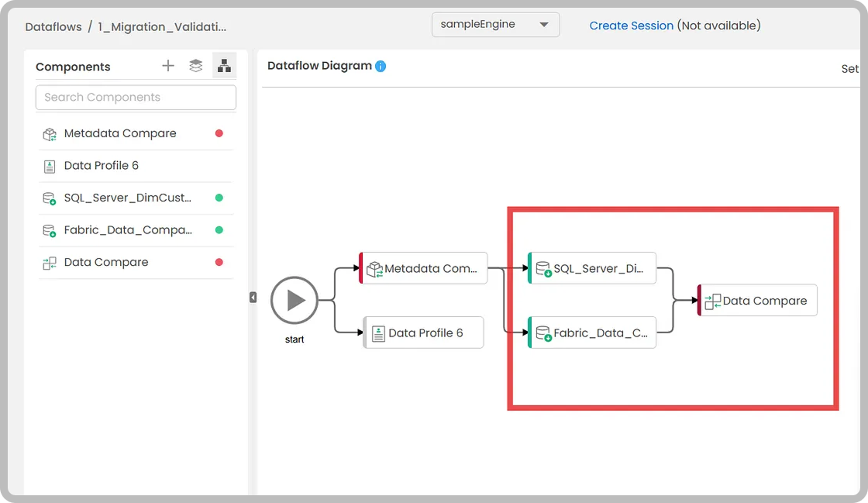Select the Fabric_Data_C... diagram node
This screenshot has width=868, height=503.
click(592, 332)
